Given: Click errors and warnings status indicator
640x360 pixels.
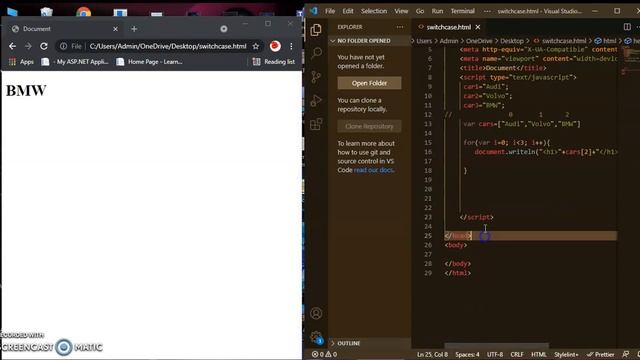Looking at the screenshot, I should (x=324, y=354).
